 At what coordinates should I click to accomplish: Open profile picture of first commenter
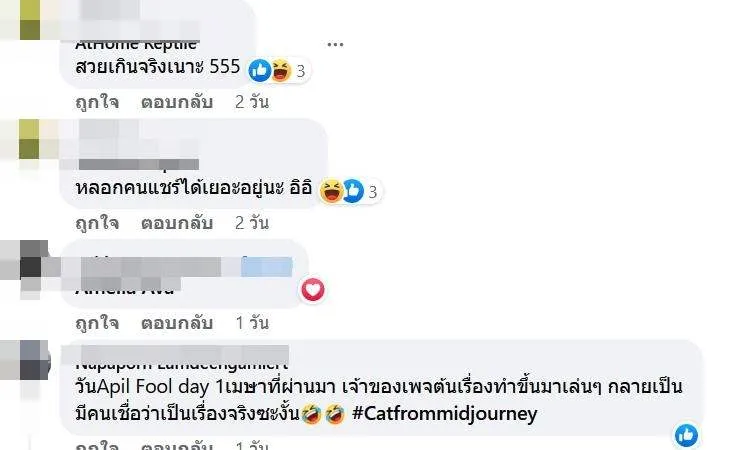(30, 20)
